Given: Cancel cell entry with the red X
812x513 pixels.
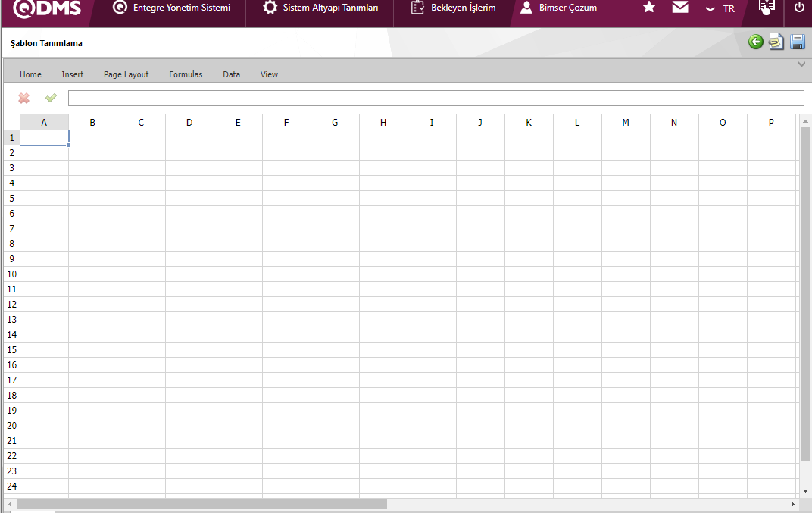Looking at the screenshot, I should click(24, 98).
